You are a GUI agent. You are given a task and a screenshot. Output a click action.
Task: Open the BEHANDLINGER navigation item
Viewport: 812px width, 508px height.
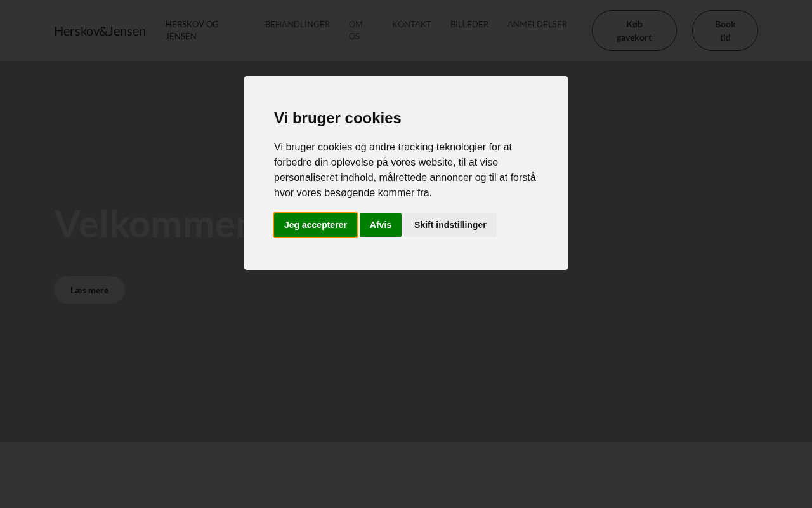298,24
